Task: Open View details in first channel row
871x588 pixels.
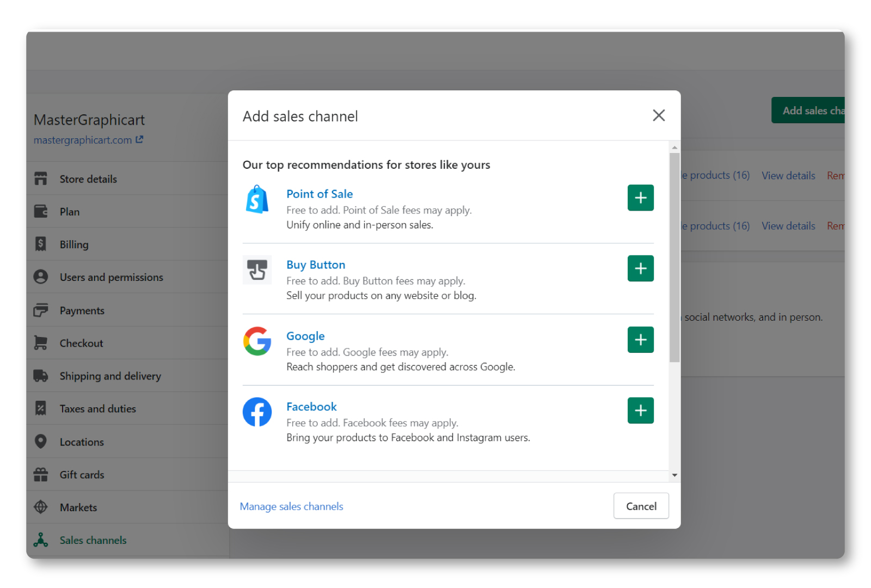Action: click(788, 175)
